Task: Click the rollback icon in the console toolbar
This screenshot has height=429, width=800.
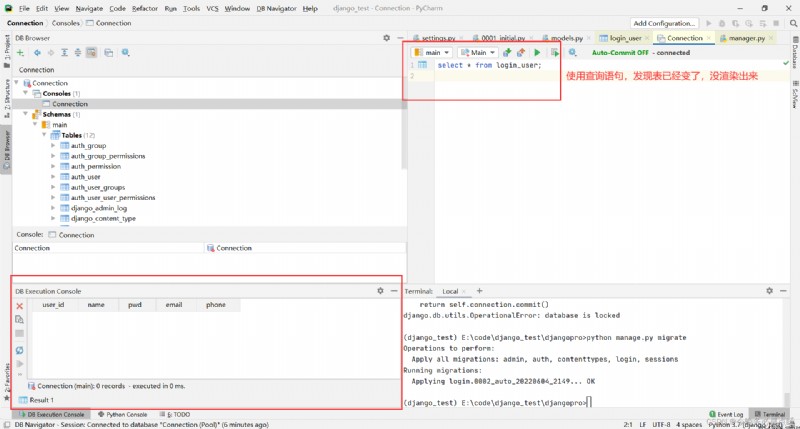Action: (x=521, y=53)
